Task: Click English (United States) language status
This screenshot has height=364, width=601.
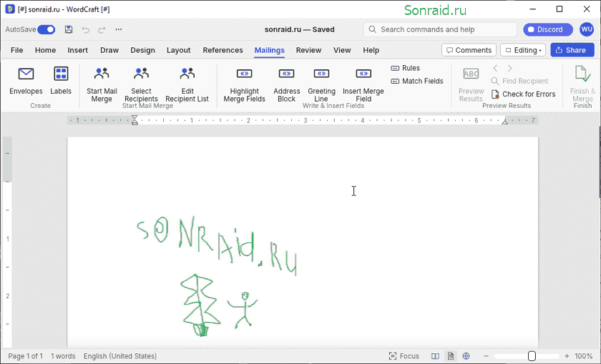Action: point(120,356)
